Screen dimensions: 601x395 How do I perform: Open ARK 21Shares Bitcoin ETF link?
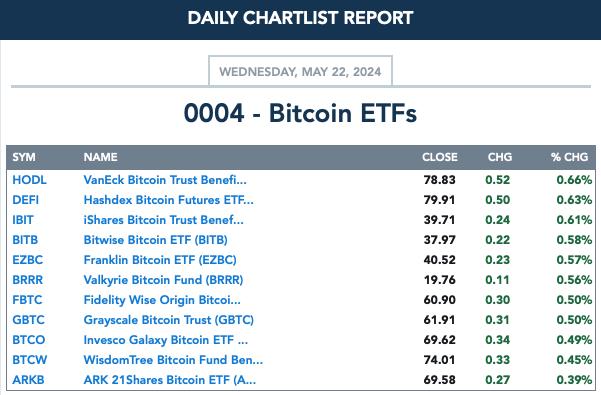pos(169,380)
